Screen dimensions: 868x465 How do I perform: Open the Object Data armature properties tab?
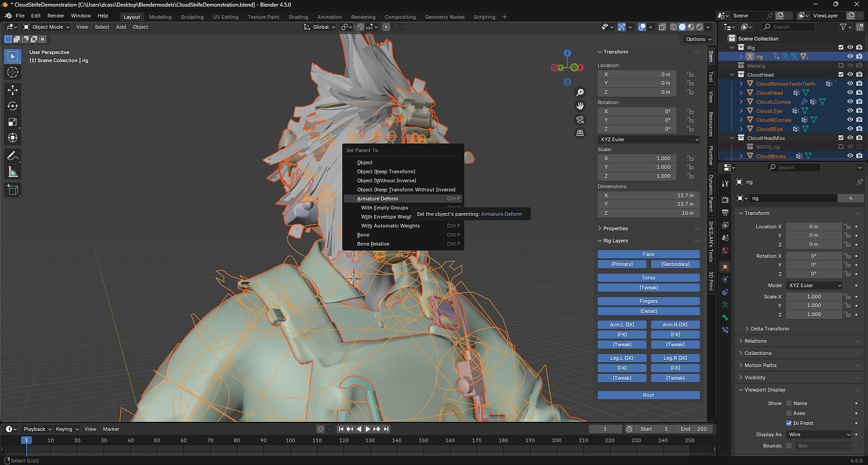click(x=725, y=305)
